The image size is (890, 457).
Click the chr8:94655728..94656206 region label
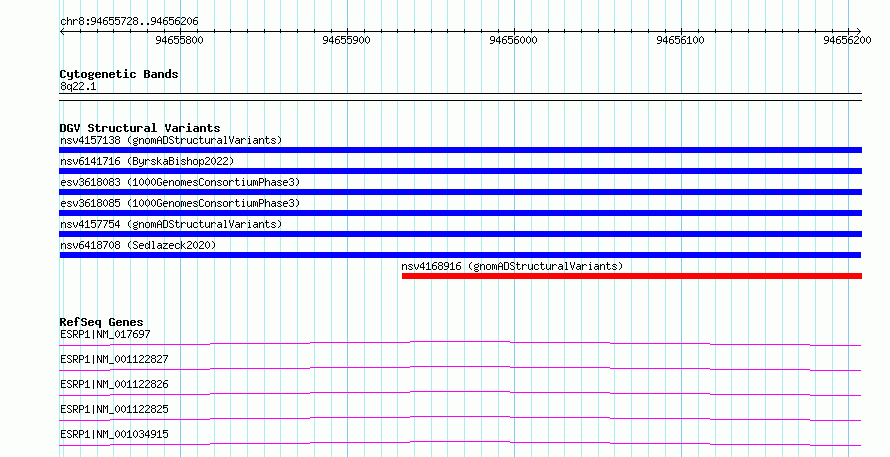click(129, 22)
